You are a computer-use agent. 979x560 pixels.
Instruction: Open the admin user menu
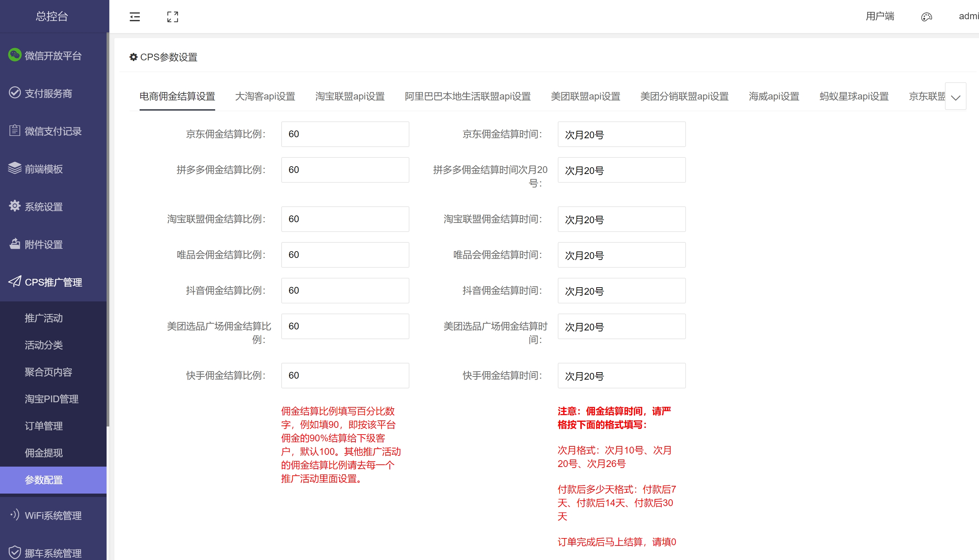click(x=969, y=16)
